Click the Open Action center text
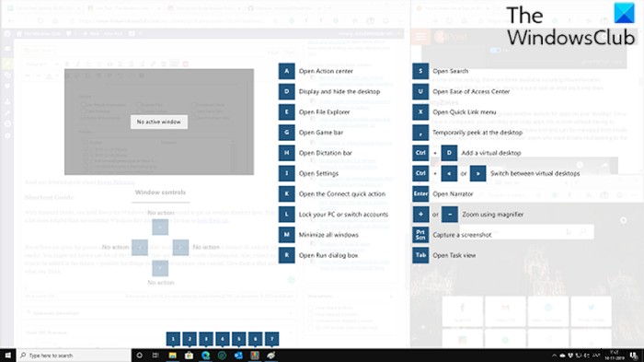Screen dimensions: 644x362 pyautogui.click(x=326, y=71)
